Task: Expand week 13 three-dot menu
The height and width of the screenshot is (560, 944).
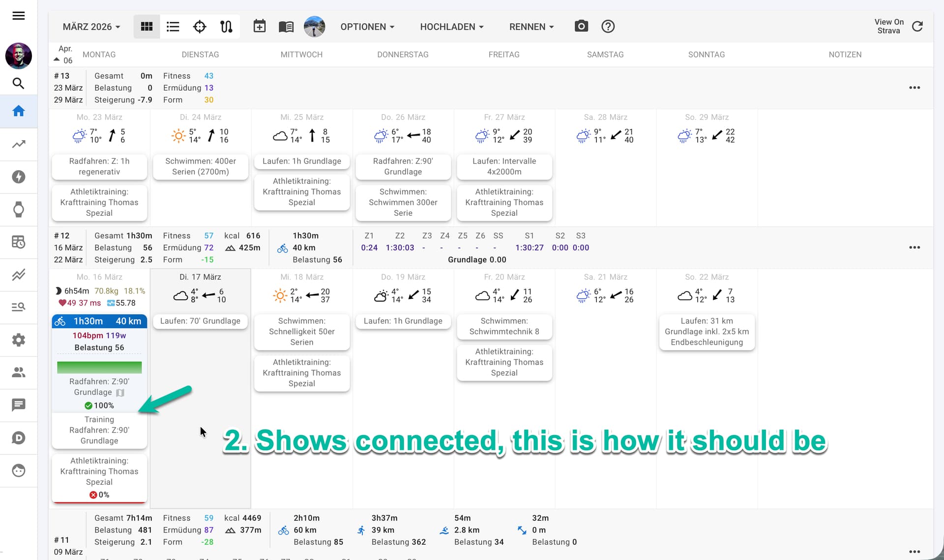Action: pyautogui.click(x=914, y=88)
